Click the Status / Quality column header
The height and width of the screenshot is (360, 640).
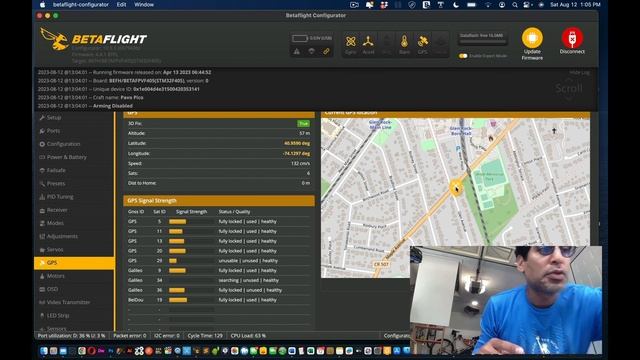(x=234, y=212)
